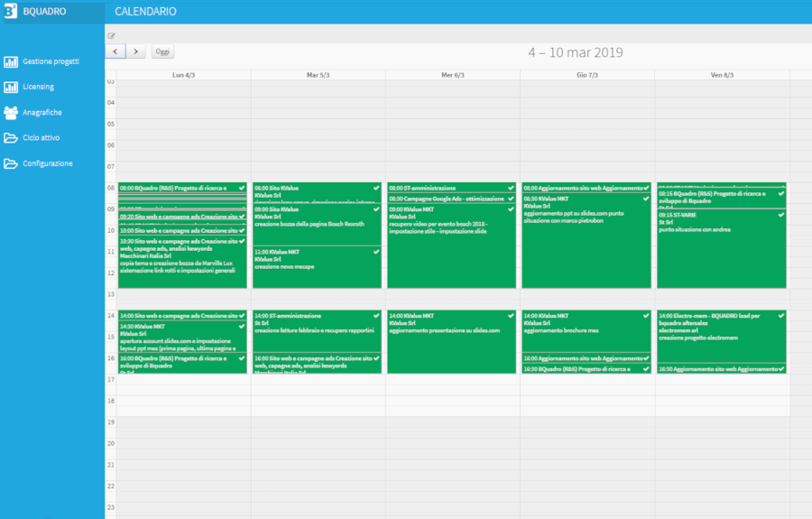Open Tuesday 14:00 ST-amministrazione event
The image size is (812, 519).
[x=317, y=331]
